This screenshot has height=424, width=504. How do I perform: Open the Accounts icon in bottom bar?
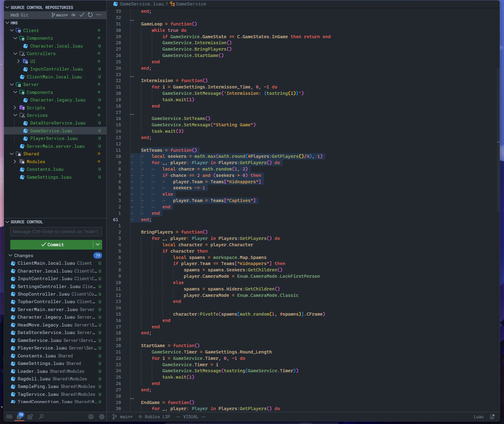tap(91, 417)
